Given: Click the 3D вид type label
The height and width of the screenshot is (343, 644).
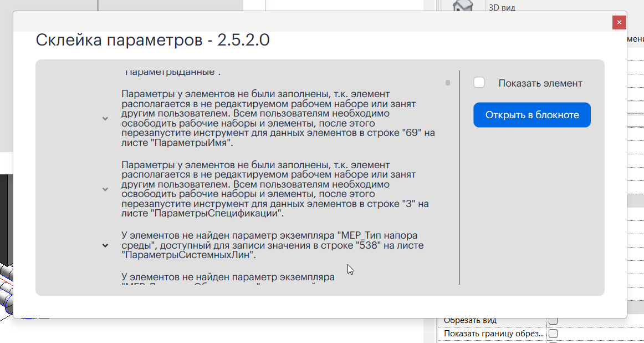Looking at the screenshot, I should pos(502,7).
